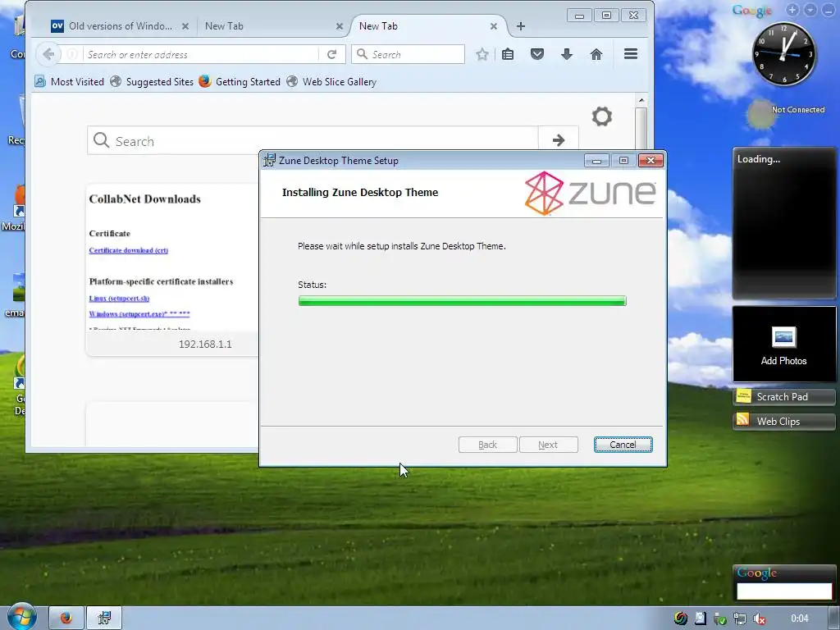
Task: Go to Firefox home page
Action: point(596,54)
